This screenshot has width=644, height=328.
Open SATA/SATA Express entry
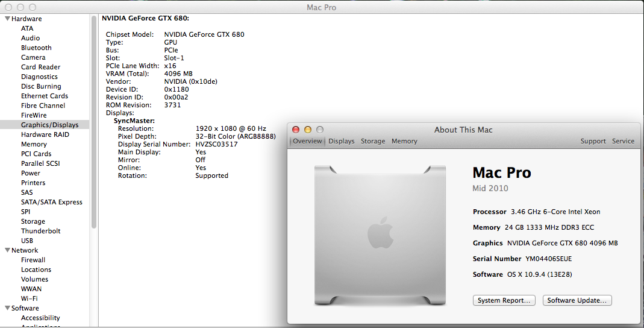[x=52, y=202]
